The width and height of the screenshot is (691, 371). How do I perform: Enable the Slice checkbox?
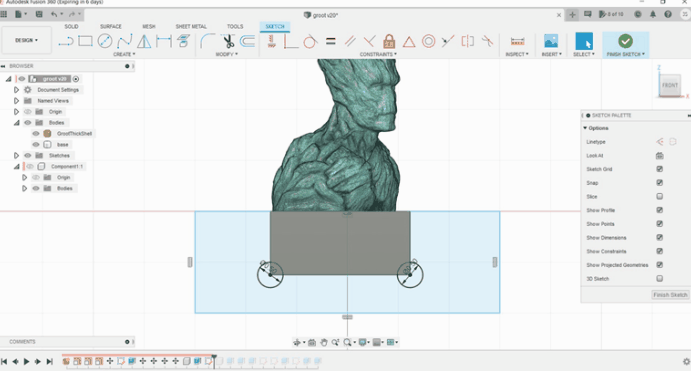[x=659, y=196]
